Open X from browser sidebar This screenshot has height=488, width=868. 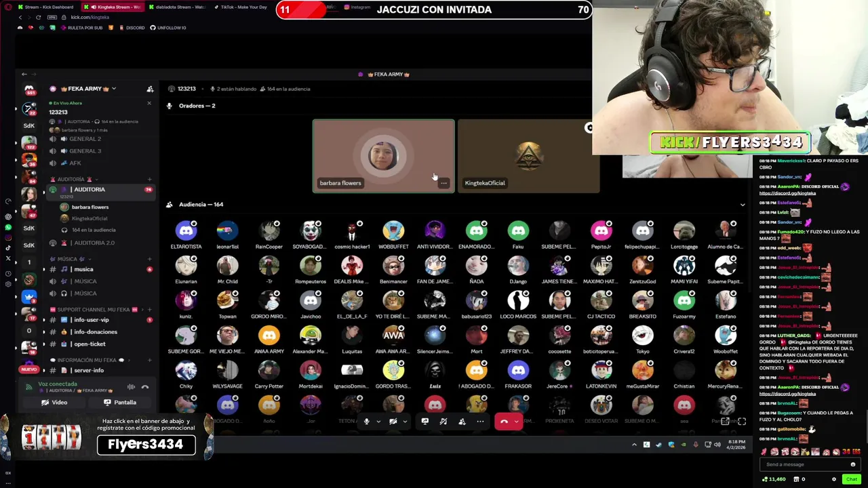click(x=8, y=258)
